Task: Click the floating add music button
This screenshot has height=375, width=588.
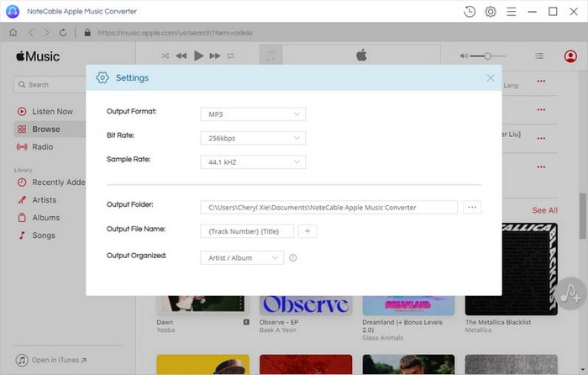Action: (x=570, y=293)
